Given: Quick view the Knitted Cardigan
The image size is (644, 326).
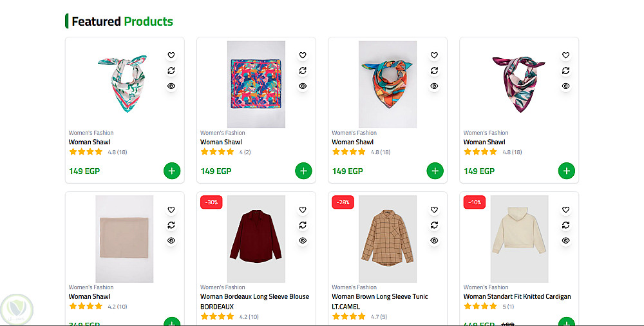Looking at the screenshot, I should pos(565,240).
